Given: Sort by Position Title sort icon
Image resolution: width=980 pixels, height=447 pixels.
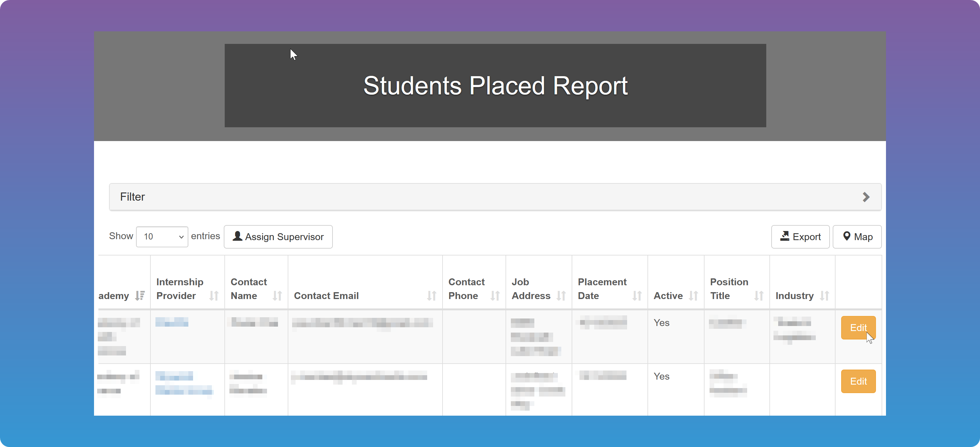Looking at the screenshot, I should click(759, 296).
